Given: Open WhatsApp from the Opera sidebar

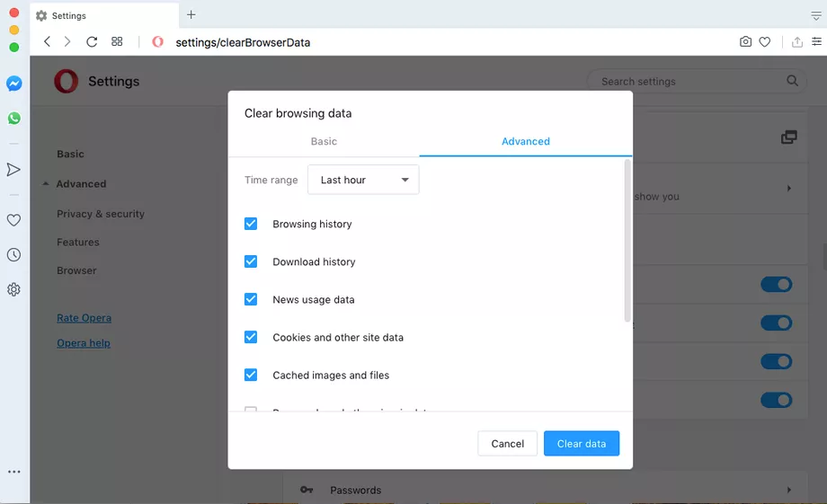Looking at the screenshot, I should pyautogui.click(x=14, y=118).
